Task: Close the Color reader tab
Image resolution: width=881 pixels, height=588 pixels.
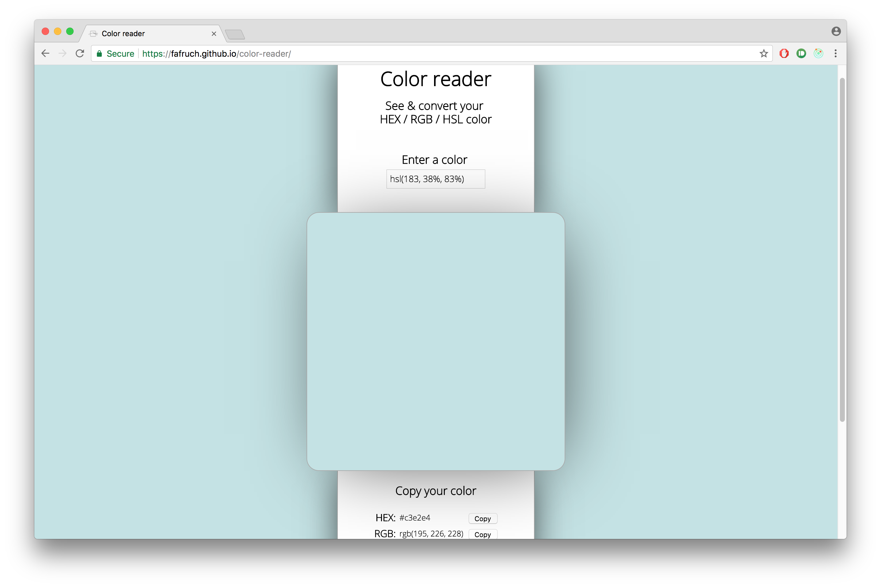Action: coord(214,34)
